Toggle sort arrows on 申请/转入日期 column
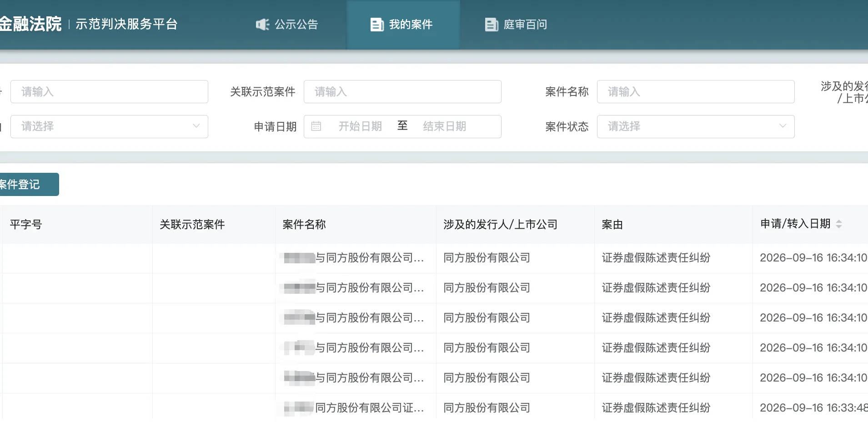 pyautogui.click(x=839, y=224)
